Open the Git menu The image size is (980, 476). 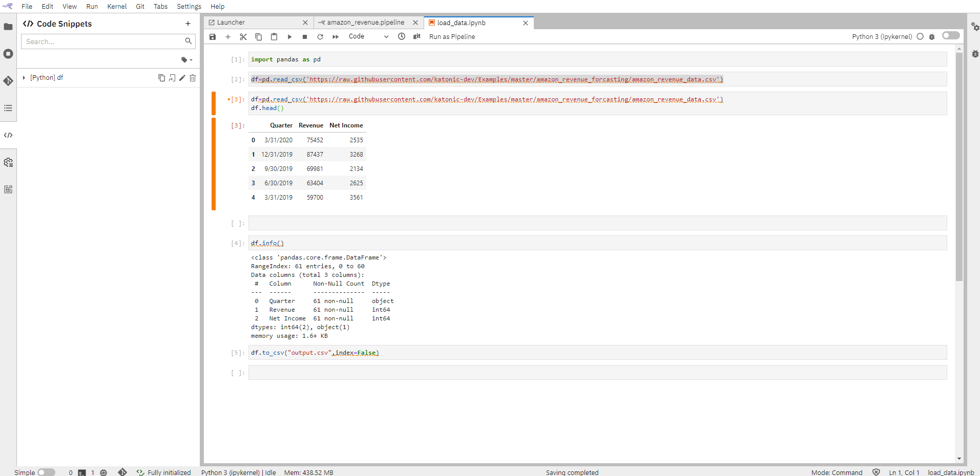pyautogui.click(x=140, y=6)
